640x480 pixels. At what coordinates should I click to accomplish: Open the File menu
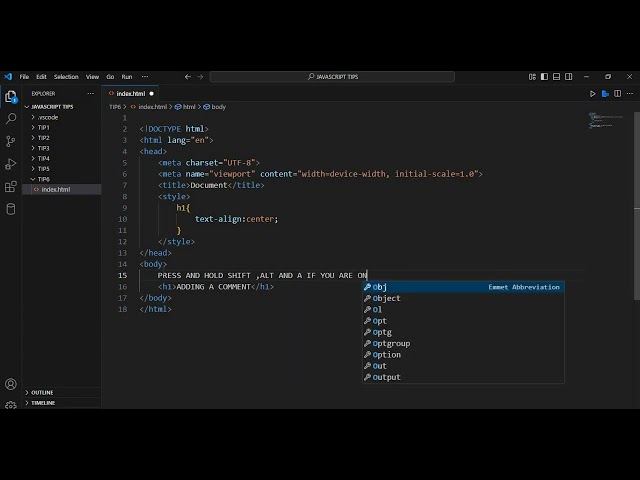coord(24,77)
